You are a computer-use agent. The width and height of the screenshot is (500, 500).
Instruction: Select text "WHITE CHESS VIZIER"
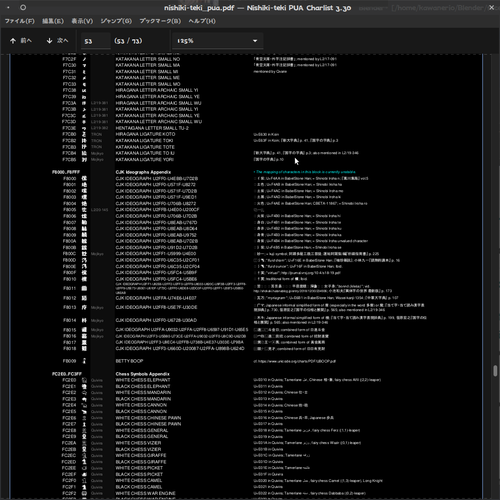(138, 443)
